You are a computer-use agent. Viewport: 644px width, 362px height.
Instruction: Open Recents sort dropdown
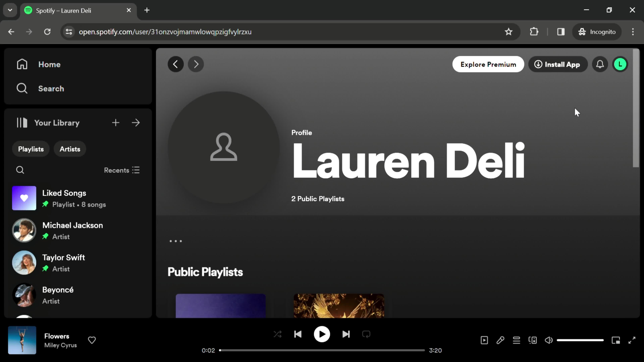122,170
